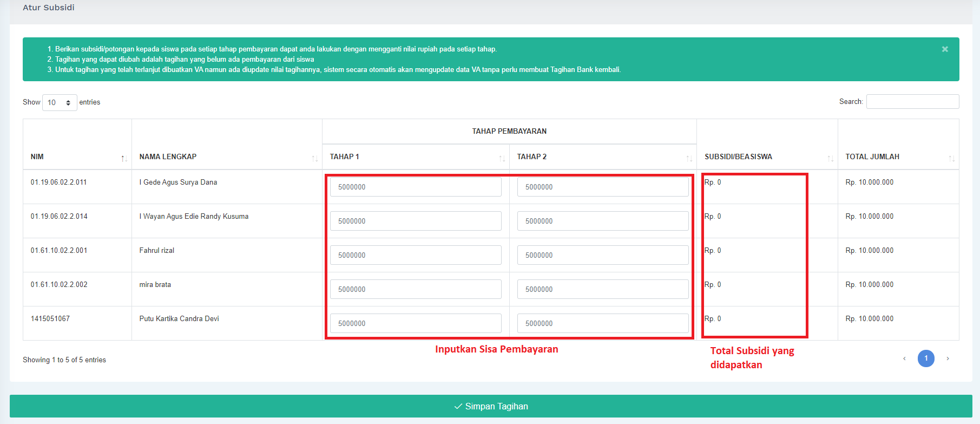This screenshot has height=424, width=980.
Task: Sort by Nama Lengkap column
Action: tap(226, 157)
